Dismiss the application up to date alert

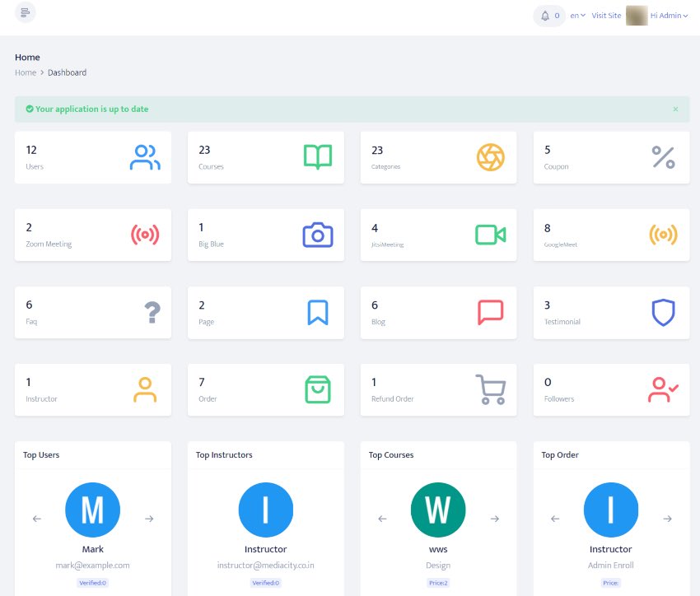(675, 109)
